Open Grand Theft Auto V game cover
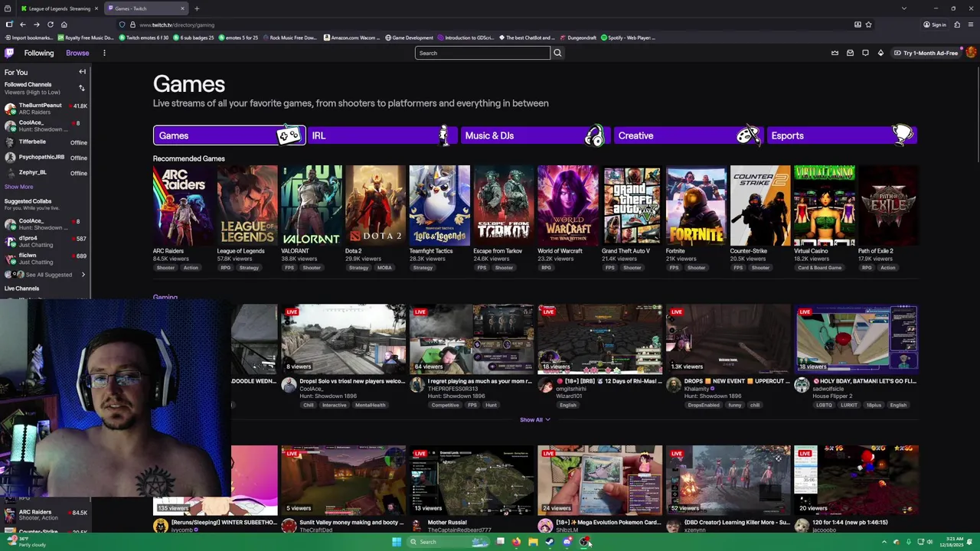 coord(632,206)
